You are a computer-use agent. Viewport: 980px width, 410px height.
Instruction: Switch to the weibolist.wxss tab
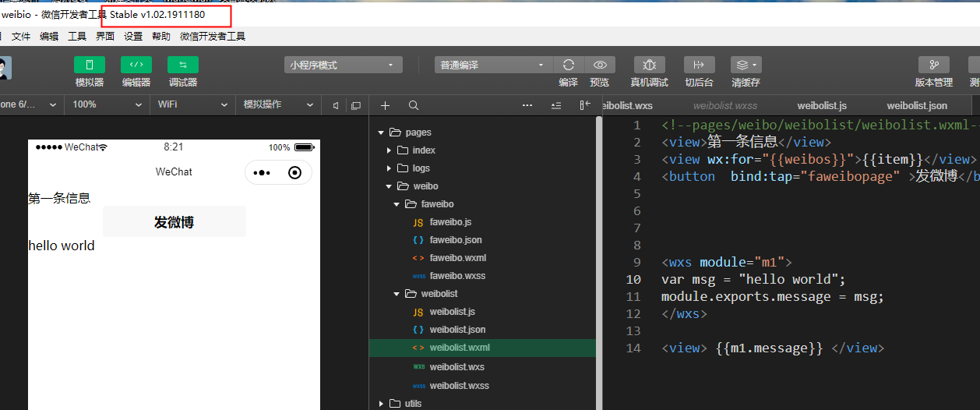click(x=725, y=105)
